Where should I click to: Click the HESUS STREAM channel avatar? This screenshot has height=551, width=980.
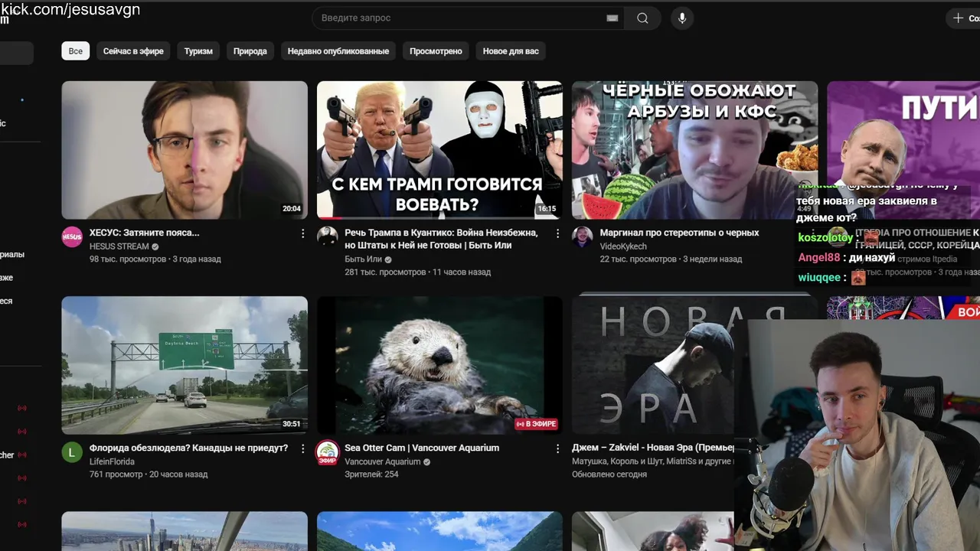(72, 236)
